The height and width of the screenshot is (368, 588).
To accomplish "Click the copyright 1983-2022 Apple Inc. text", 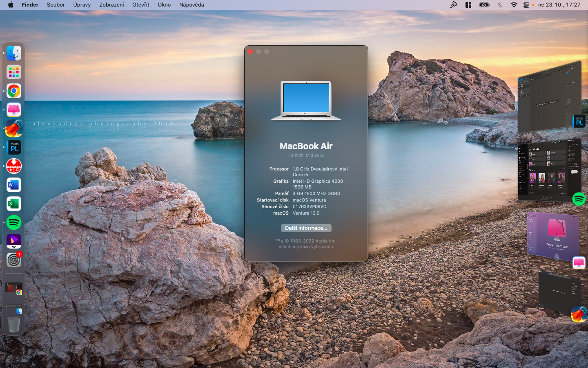I will 306,241.
